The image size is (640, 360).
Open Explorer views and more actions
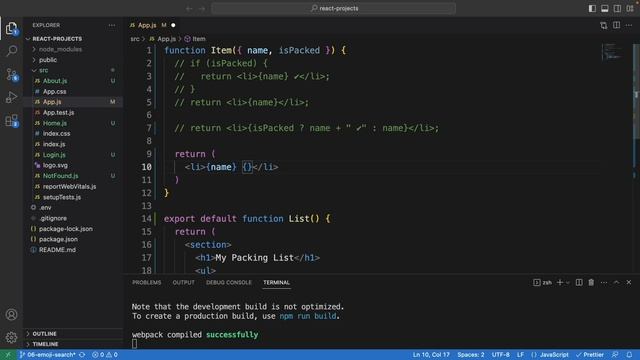pos(112,25)
